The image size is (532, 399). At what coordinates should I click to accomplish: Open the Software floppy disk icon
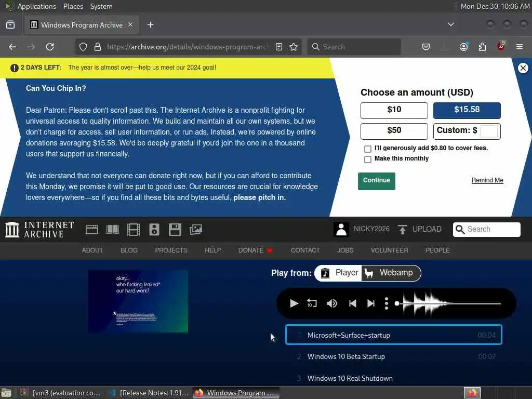coord(175,230)
